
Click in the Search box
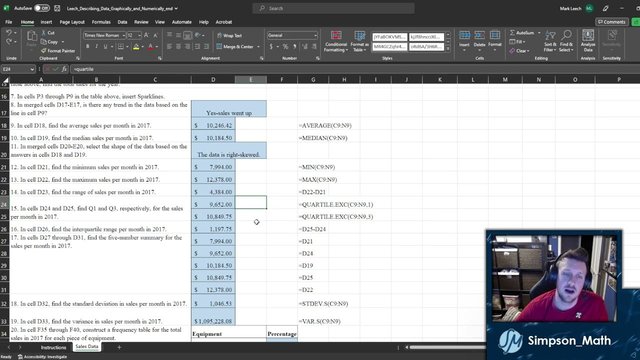(333, 8)
